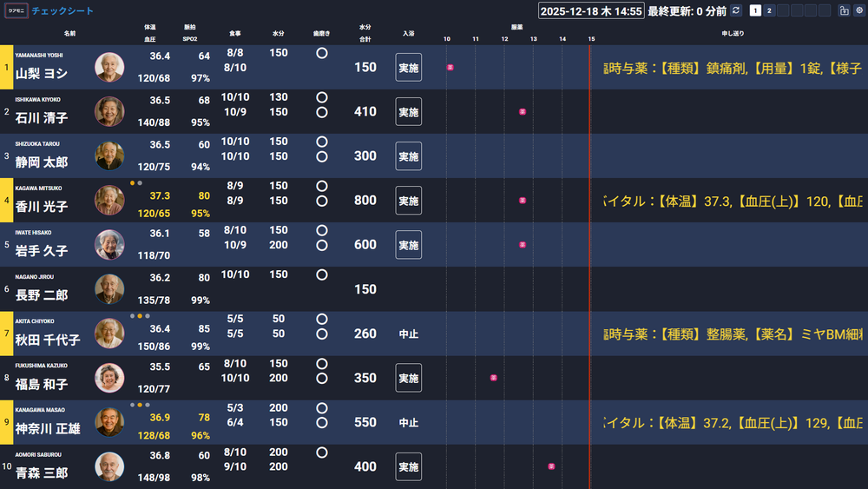This screenshot has height=489, width=868.
Task: Click the refresh icon beside 最終更新
Action: coord(736,10)
